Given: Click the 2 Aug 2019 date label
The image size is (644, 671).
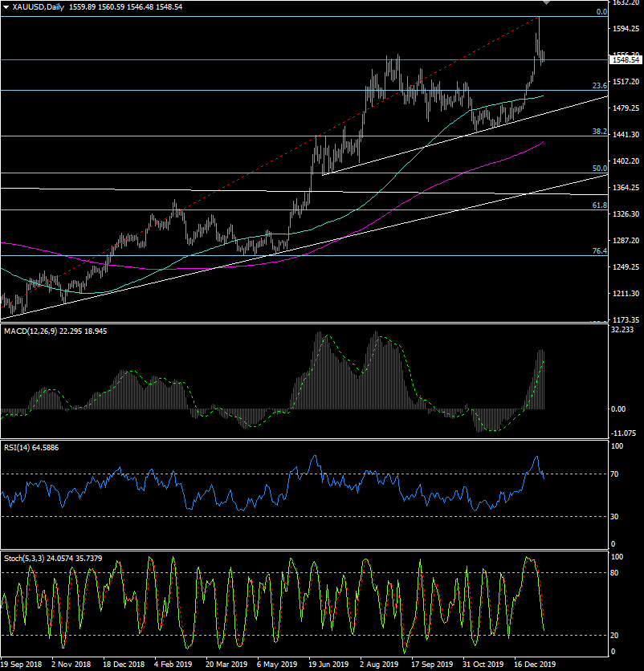Looking at the screenshot, I should point(379,665).
